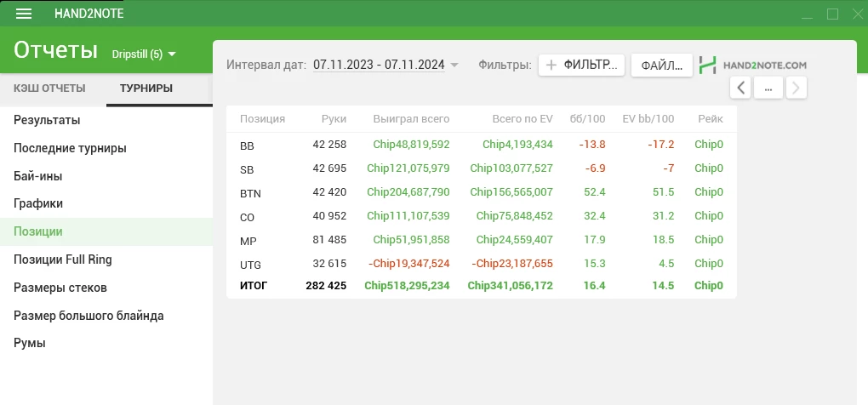868x405 pixels.
Task: Expand the date interval dropdown arrow
Action: click(x=454, y=66)
